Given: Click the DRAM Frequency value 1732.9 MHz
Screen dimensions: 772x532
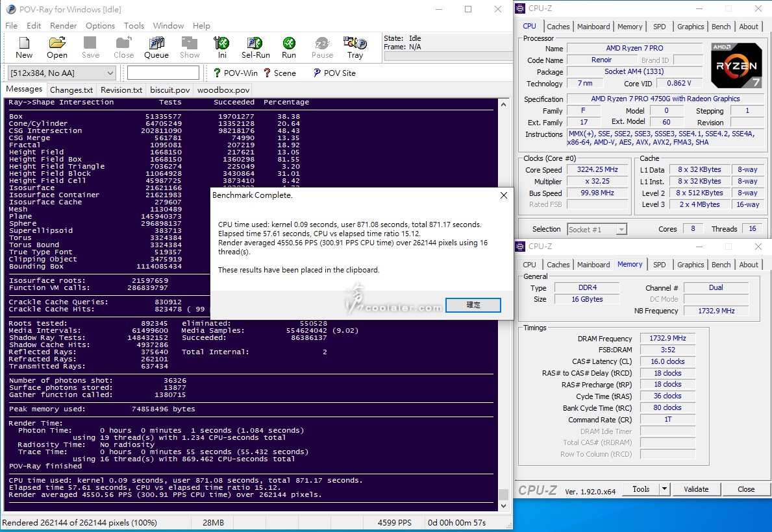Looking at the screenshot, I should [667, 338].
